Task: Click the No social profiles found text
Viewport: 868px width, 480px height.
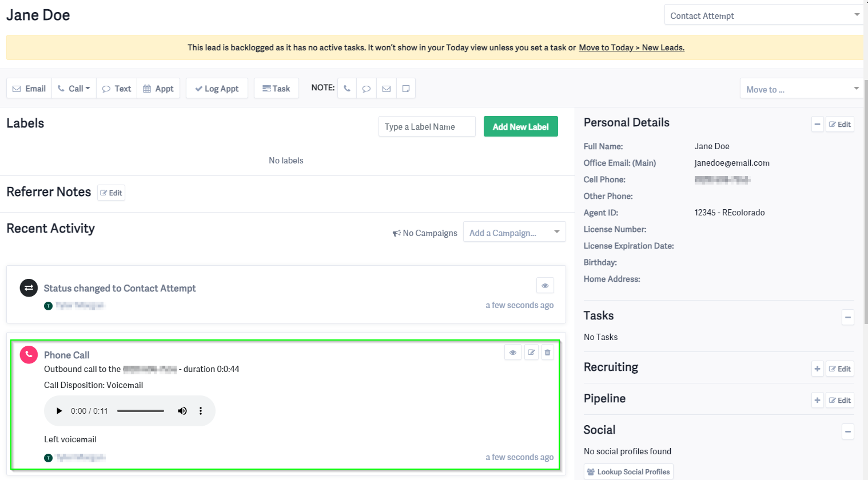Action: (628, 451)
